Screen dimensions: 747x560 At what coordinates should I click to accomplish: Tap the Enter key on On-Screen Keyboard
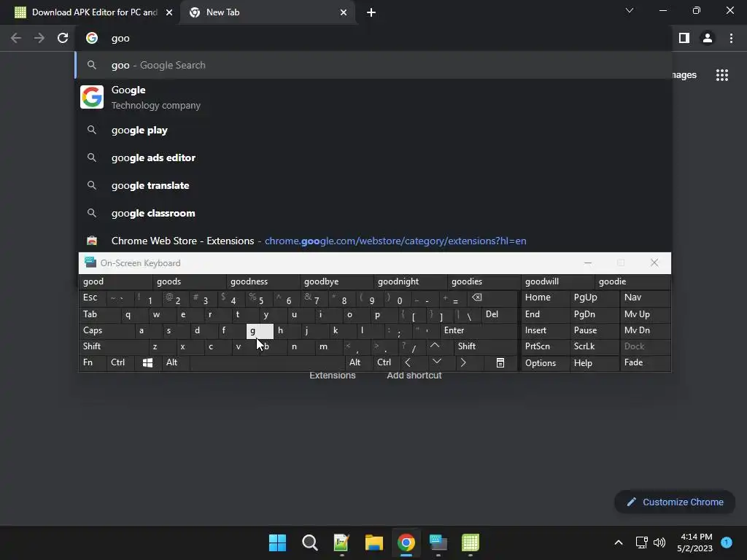[479, 330]
